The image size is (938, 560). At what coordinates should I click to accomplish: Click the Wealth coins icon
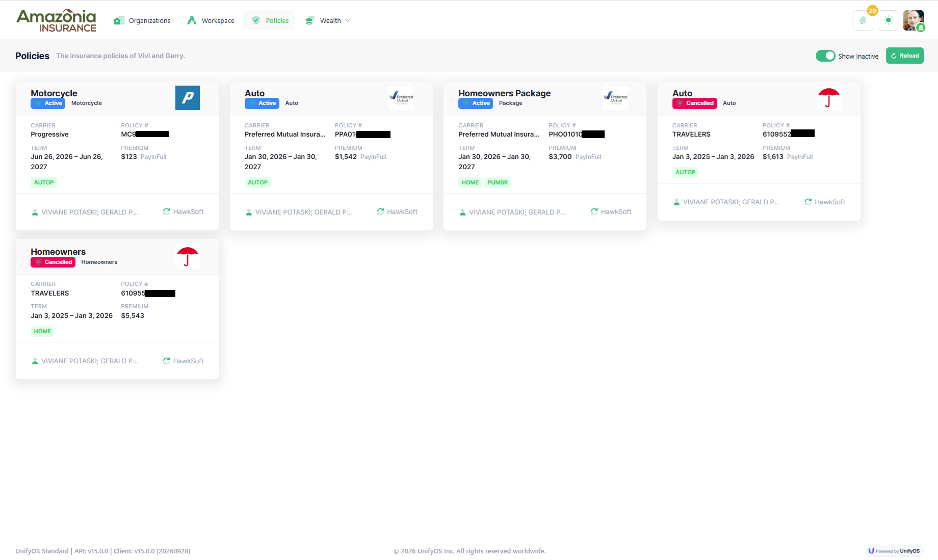[309, 20]
